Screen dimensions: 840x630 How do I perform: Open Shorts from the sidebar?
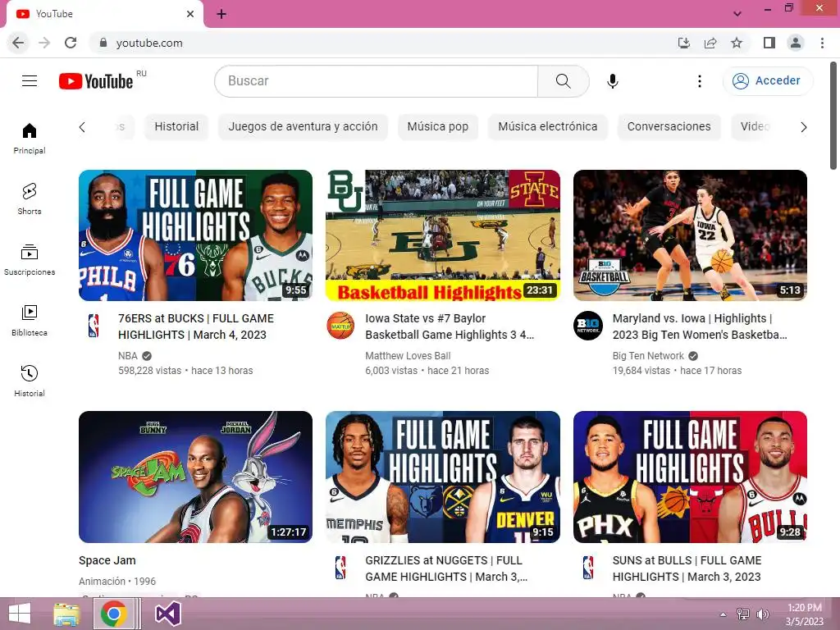[30, 199]
